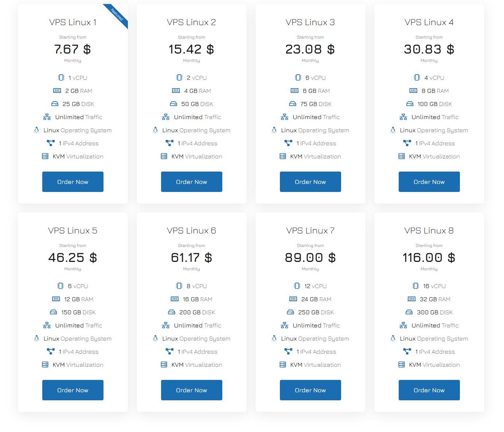Screen dimensions: 504x432
Task: Order the 116.00 $ VPS Linux 8 plan
Action: point(429,390)
